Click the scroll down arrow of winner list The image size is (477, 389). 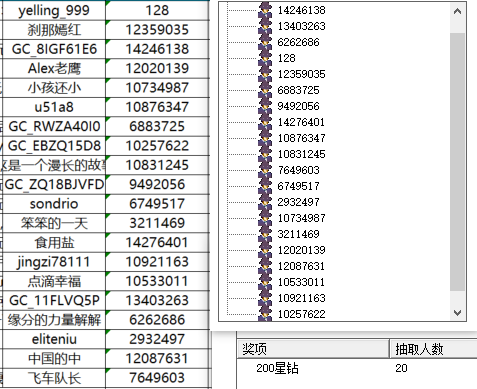457,313
